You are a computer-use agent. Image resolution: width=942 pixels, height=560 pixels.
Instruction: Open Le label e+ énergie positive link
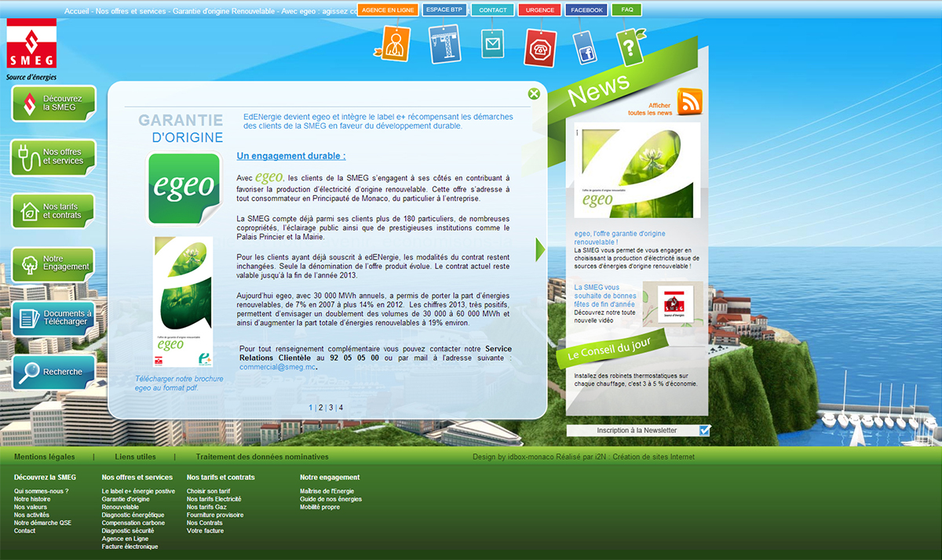tap(138, 492)
